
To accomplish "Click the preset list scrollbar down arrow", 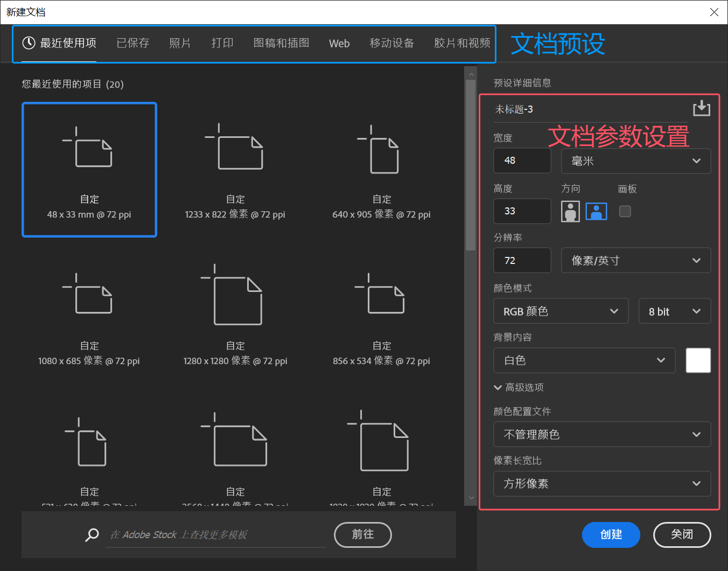I will click(x=471, y=498).
